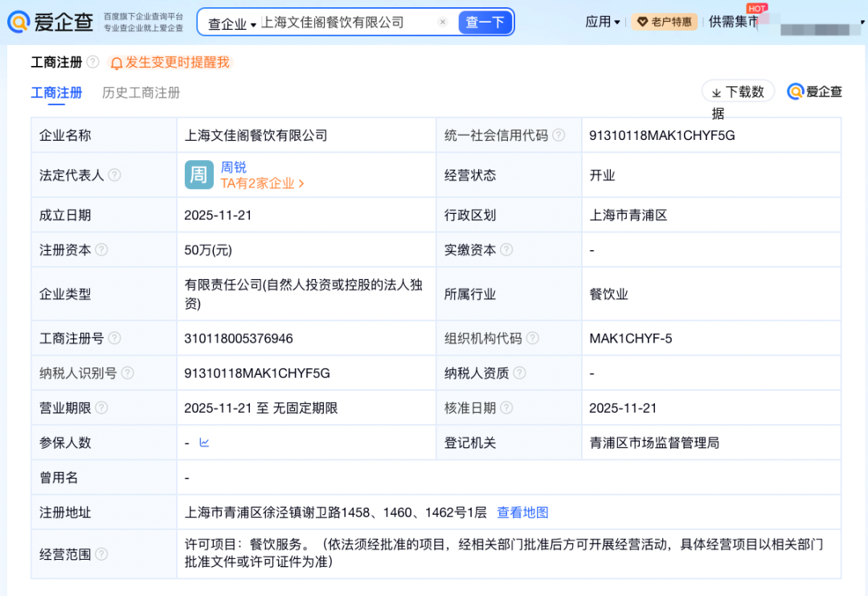Click help icon beside 法定代表人
The height and width of the screenshot is (596, 868).
[115, 175]
